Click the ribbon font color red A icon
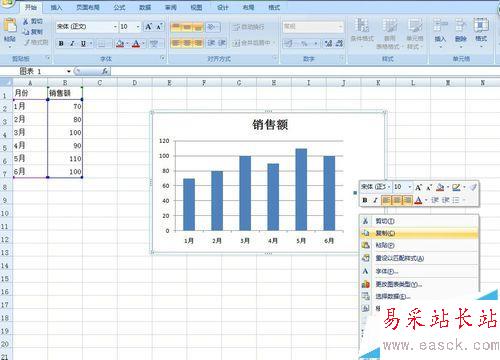The width and height of the screenshot is (500, 360). tap(136, 44)
